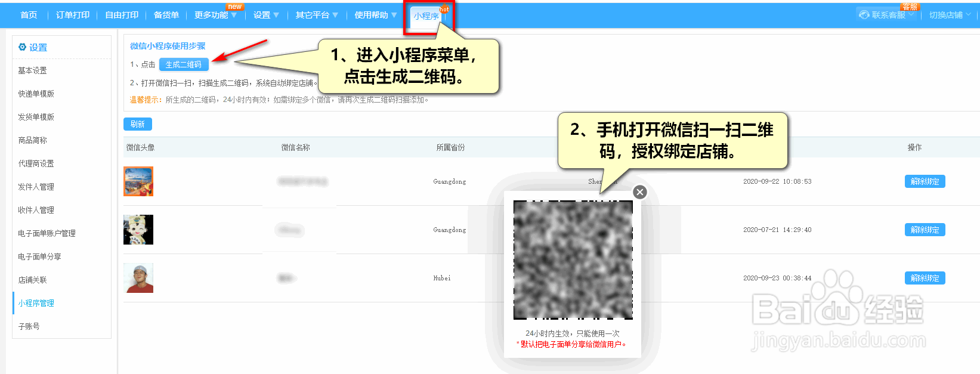
Task: Click the 联系客服 headset icon
Action: (864, 15)
